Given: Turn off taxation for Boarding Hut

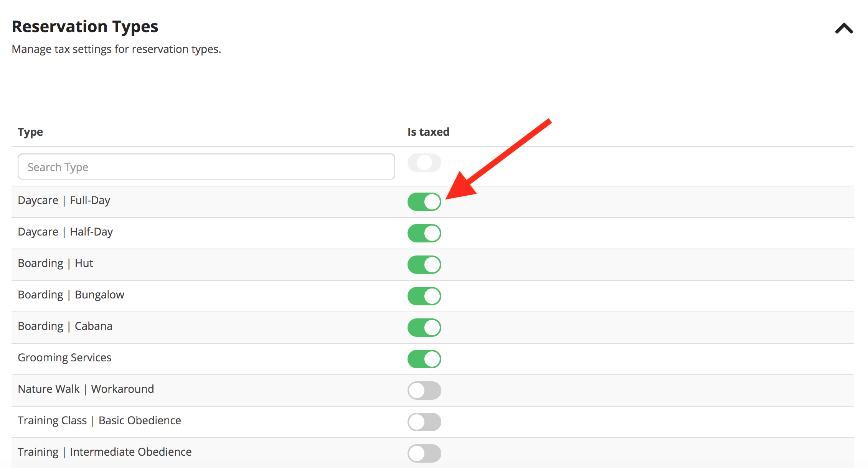Looking at the screenshot, I should [x=424, y=264].
